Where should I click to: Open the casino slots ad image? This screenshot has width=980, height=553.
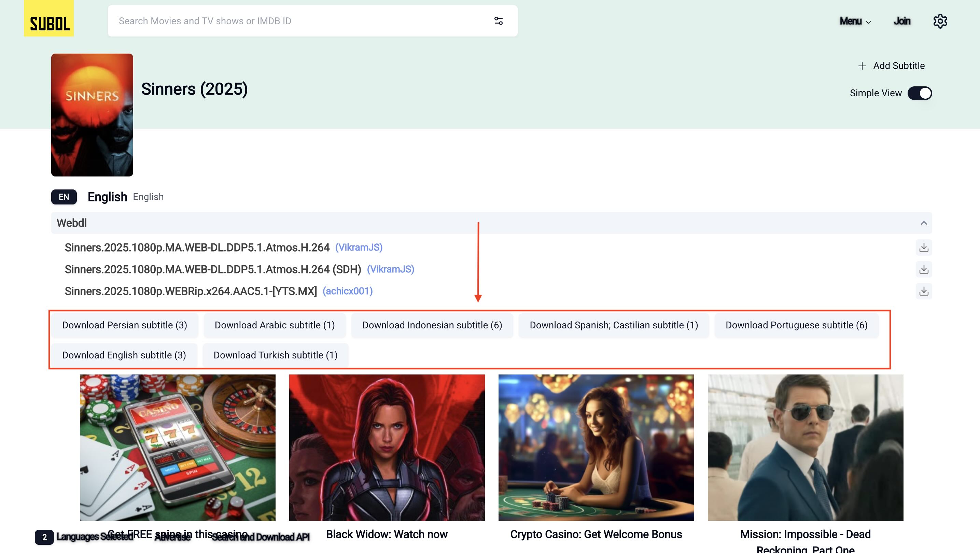(178, 448)
